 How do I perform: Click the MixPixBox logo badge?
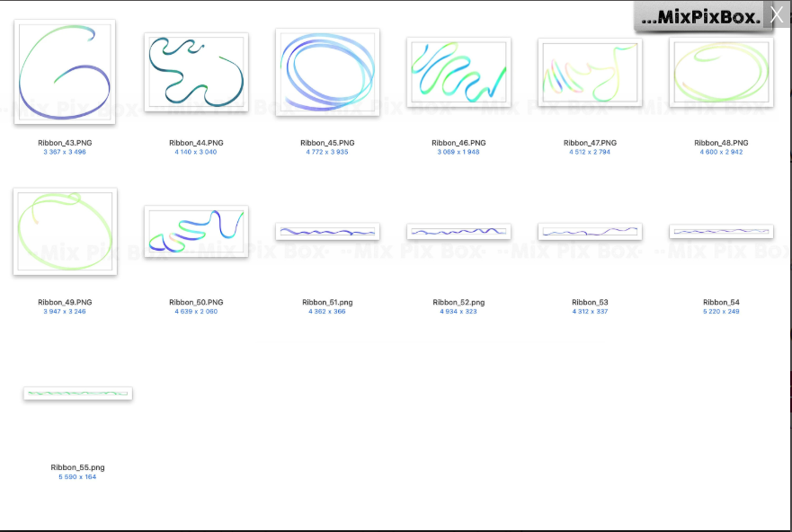701,17
